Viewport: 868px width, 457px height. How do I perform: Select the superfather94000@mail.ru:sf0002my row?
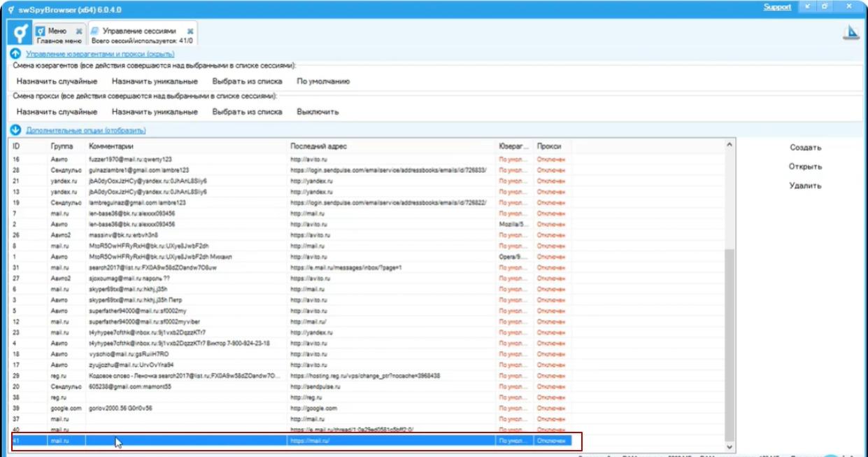pos(292,311)
